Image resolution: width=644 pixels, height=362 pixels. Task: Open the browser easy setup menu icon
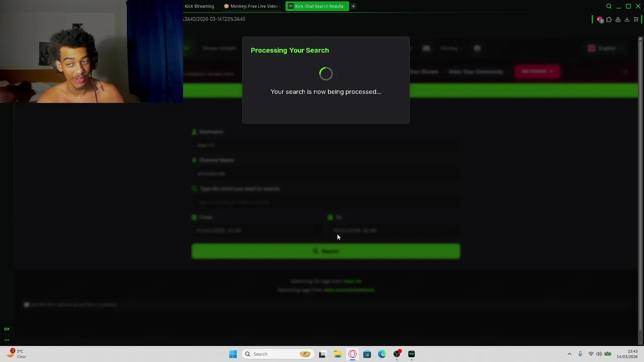(636, 20)
